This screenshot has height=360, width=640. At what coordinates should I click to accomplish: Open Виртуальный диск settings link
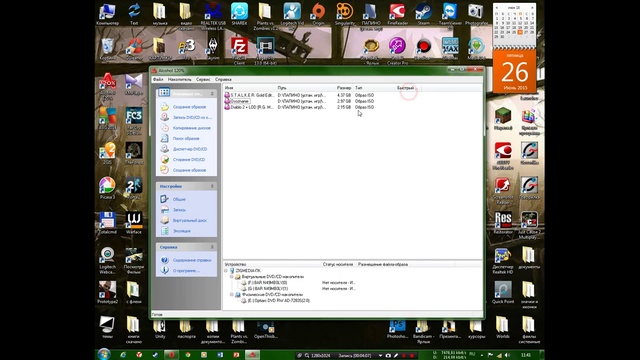coord(190,220)
